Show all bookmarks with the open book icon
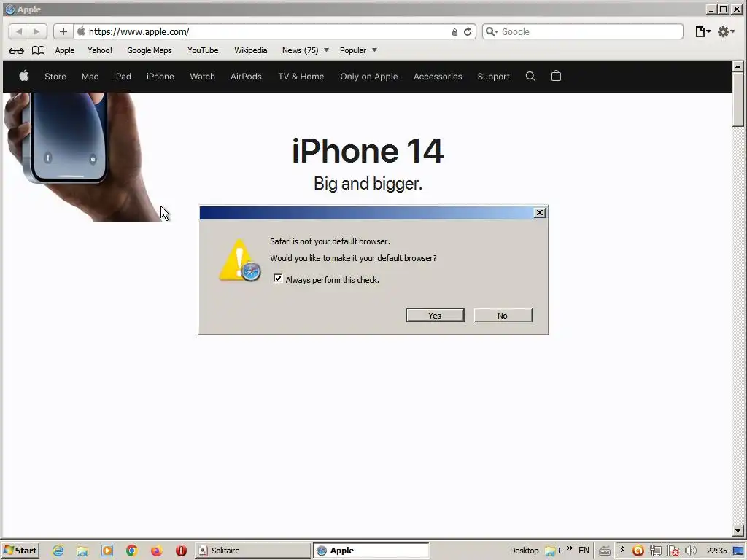 38,50
